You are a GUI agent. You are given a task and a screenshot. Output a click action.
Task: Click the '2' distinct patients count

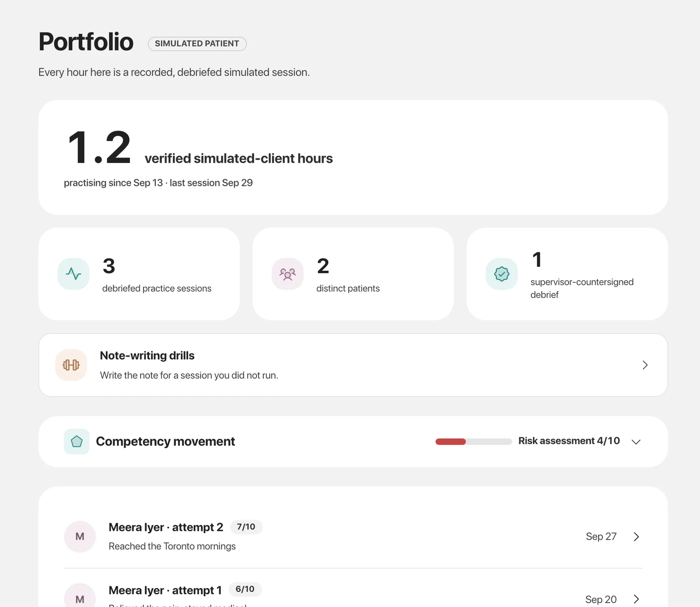323,266
